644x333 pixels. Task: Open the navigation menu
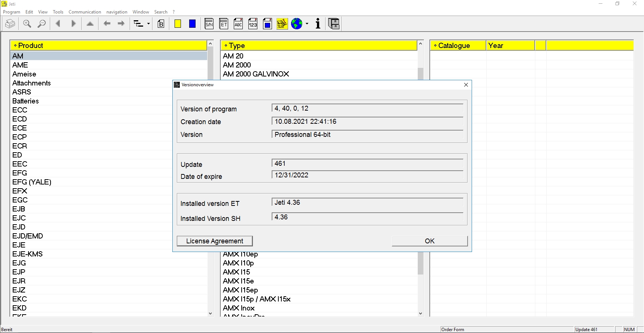pos(117,12)
